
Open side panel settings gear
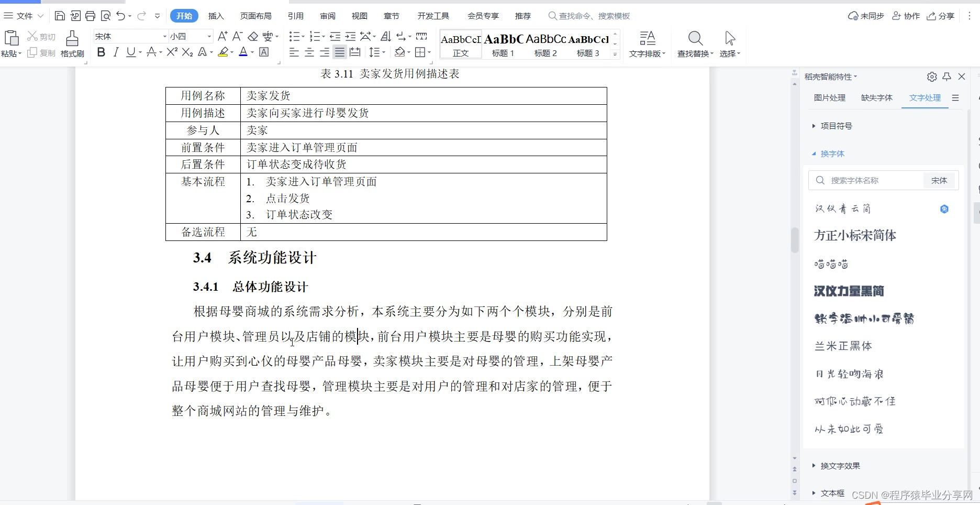click(x=932, y=76)
